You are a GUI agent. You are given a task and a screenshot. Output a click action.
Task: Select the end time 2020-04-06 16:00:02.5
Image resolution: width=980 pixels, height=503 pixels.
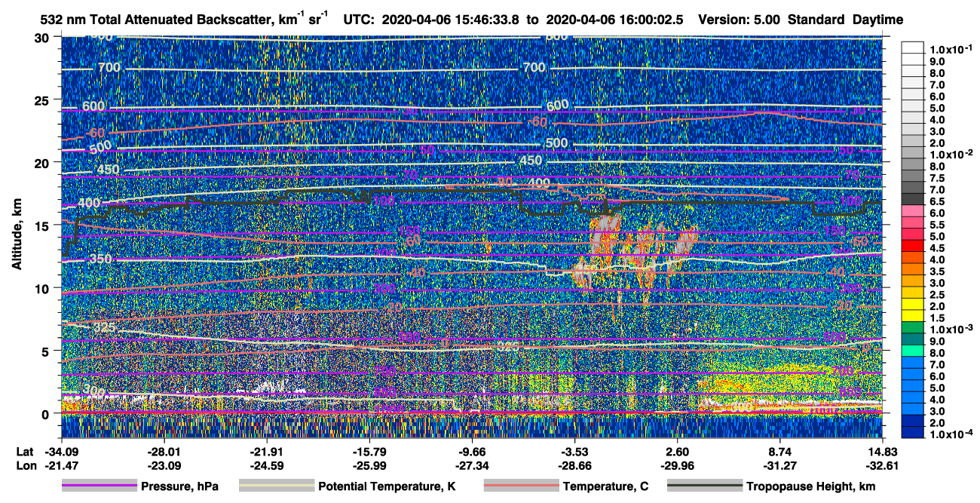point(614,20)
